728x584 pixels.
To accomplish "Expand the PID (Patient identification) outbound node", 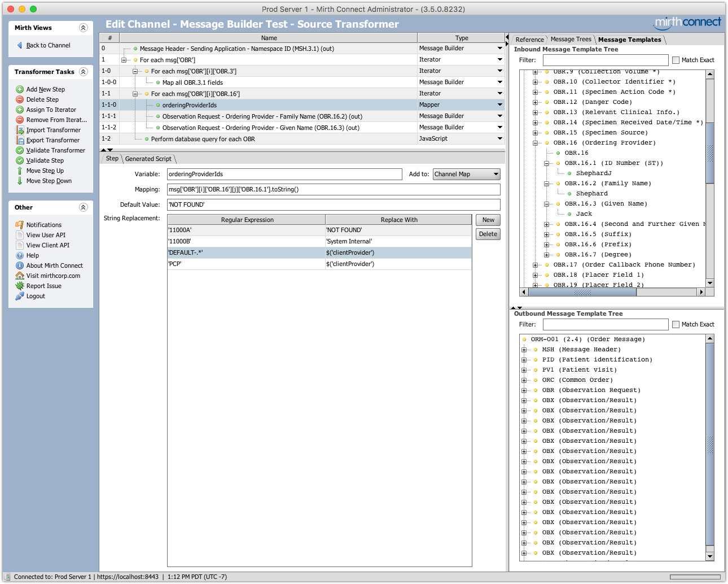I will [524, 360].
